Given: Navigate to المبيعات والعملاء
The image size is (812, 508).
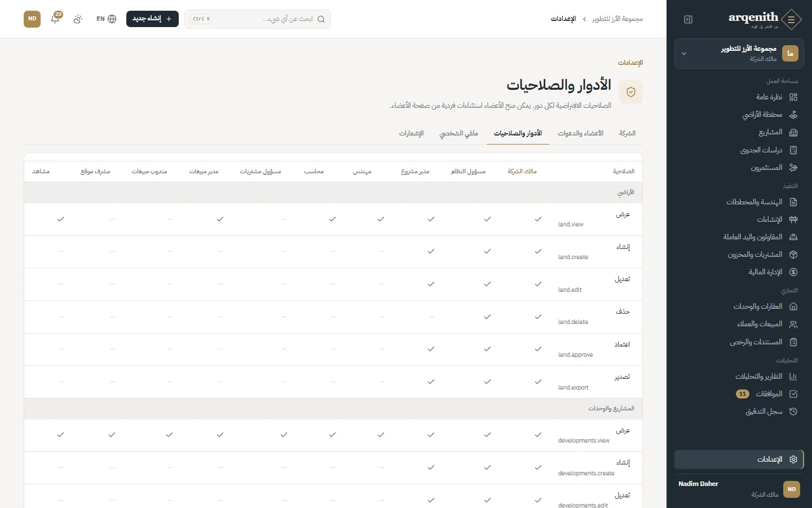Looking at the screenshot, I should point(739,324).
